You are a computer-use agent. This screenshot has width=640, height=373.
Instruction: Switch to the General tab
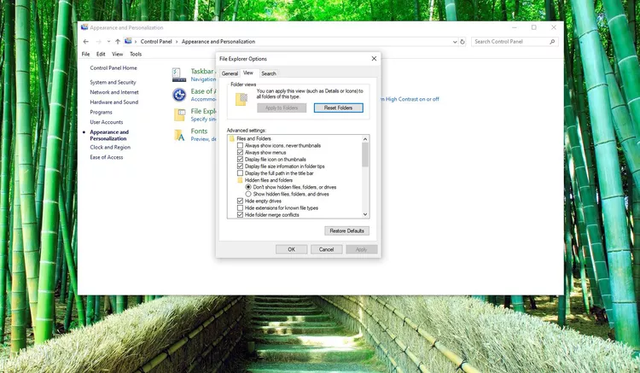[x=229, y=73]
